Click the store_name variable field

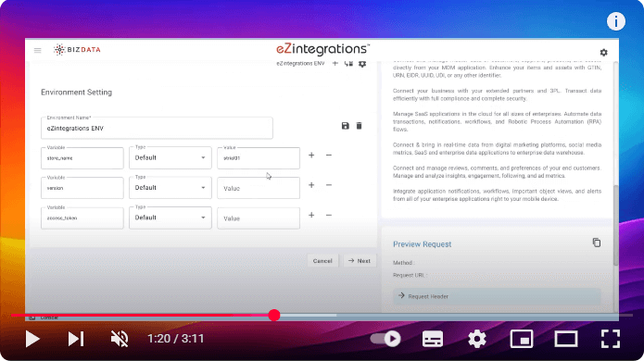coord(82,158)
